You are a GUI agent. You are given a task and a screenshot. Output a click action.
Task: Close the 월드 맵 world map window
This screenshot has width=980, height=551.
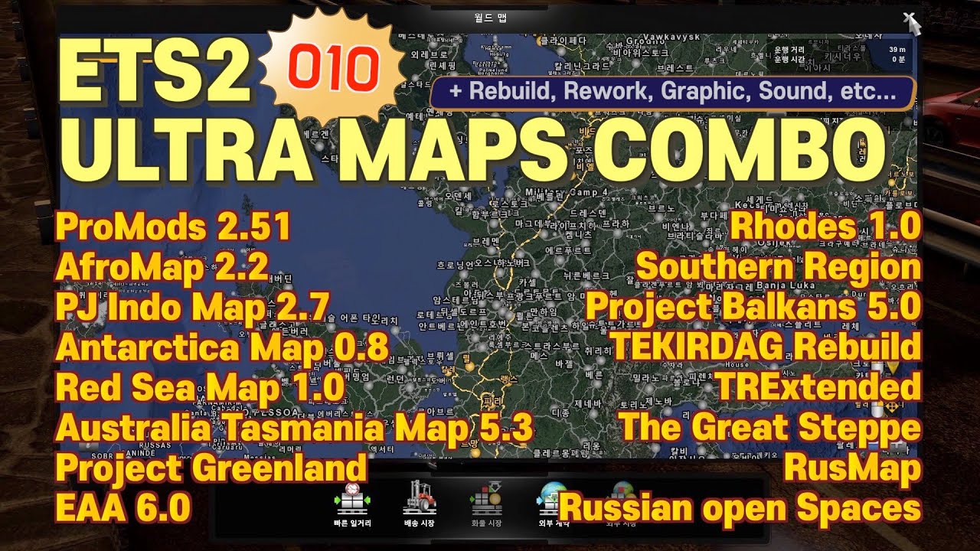click(909, 18)
